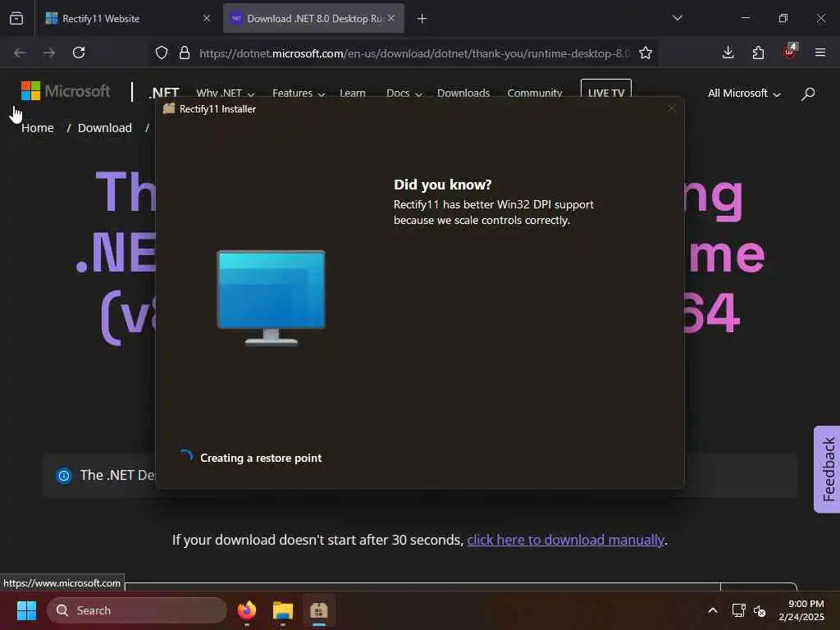Open Firefox View icon at tab bar start
The image size is (840, 630).
point(16,18)
